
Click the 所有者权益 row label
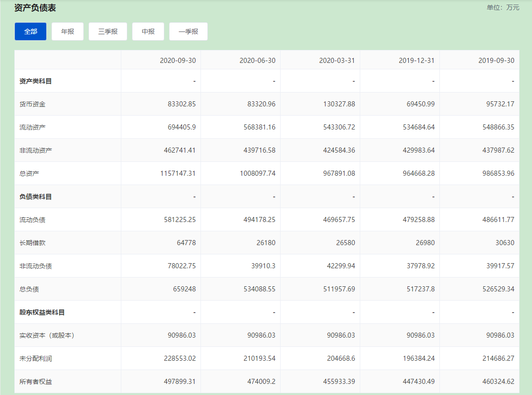pos(36,382)
